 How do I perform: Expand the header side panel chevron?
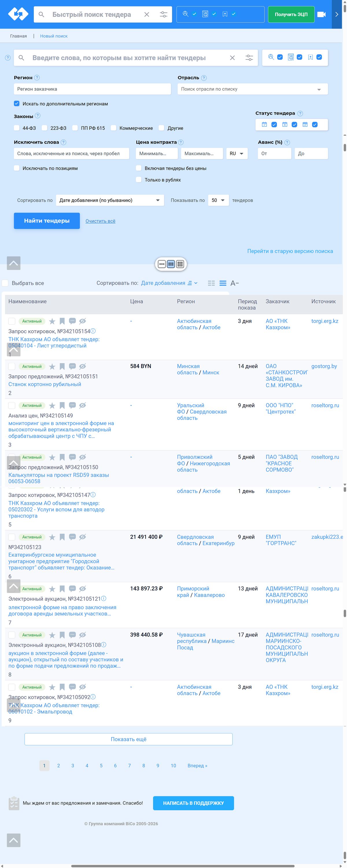337,14
